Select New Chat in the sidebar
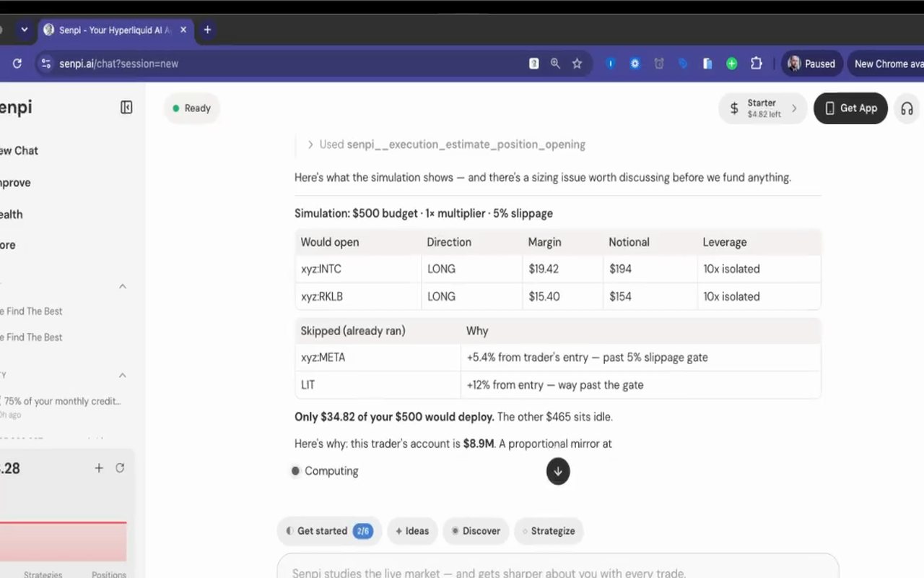Screen dimensions: 924x578 19,150
